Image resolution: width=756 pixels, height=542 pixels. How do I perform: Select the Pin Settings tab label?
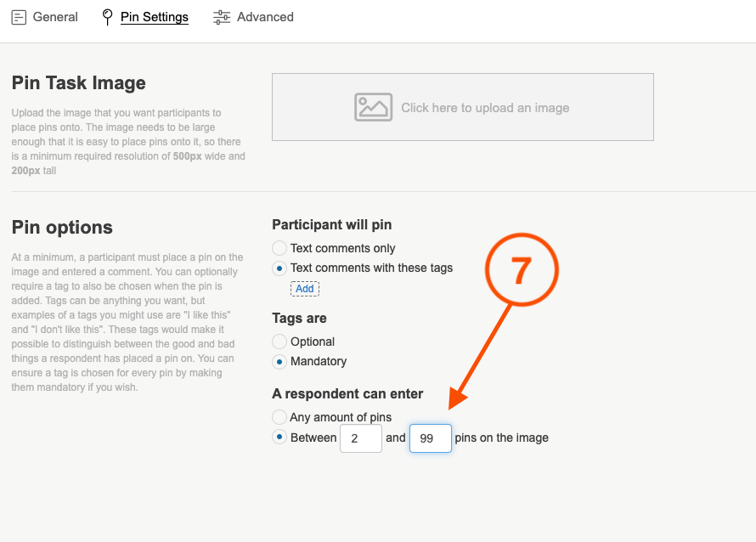(x=155, y=17)
